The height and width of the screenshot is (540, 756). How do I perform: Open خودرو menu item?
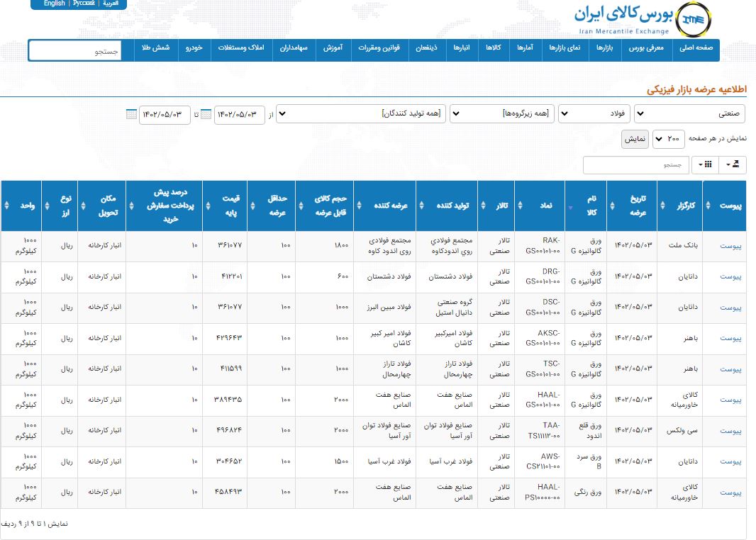[194, 47]
